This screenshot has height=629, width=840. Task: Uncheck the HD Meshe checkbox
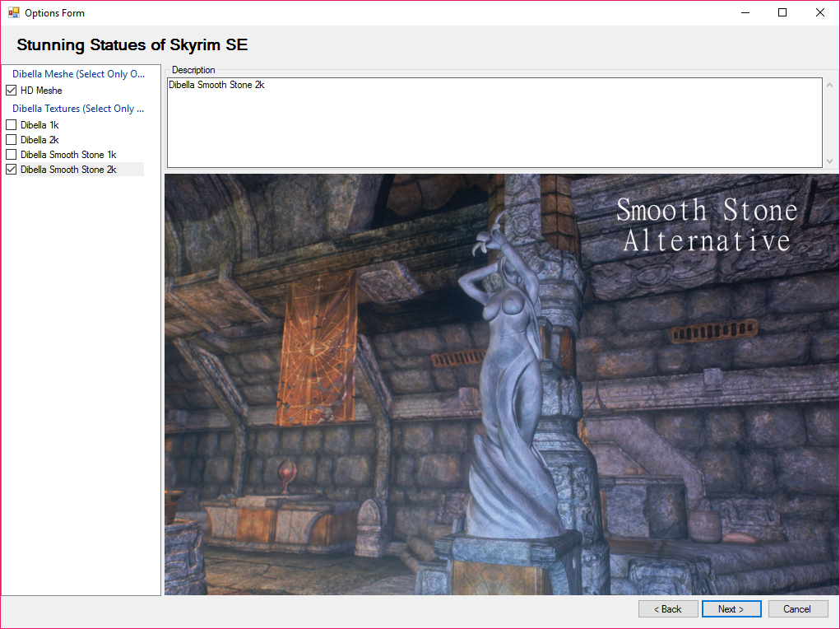point(12,90)
